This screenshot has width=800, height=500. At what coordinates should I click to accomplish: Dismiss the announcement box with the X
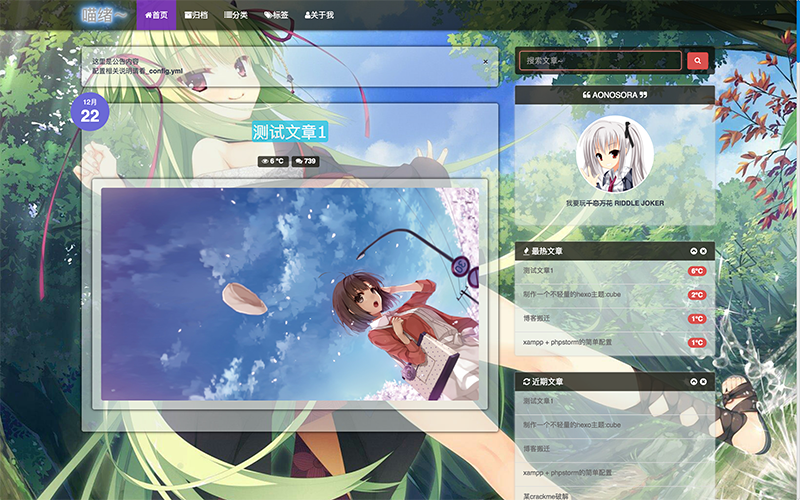click(x=485, y=62)
